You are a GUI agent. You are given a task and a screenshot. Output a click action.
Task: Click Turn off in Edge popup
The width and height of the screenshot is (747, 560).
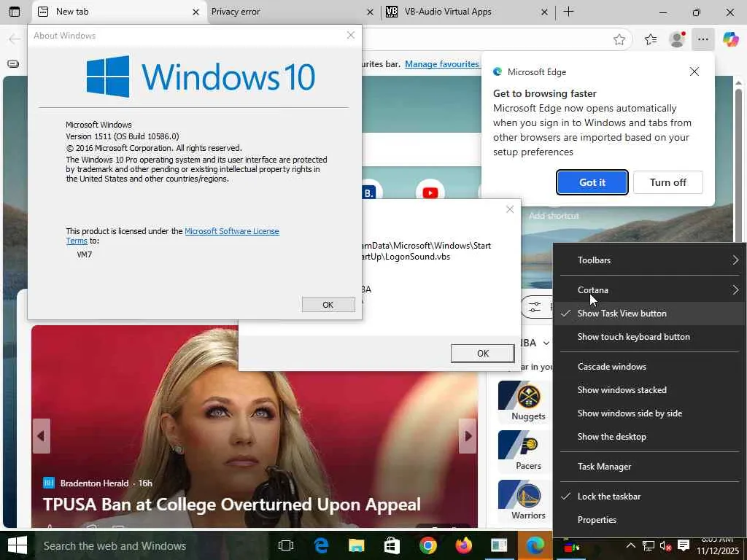pyautogui.click(x=668, y=182)
